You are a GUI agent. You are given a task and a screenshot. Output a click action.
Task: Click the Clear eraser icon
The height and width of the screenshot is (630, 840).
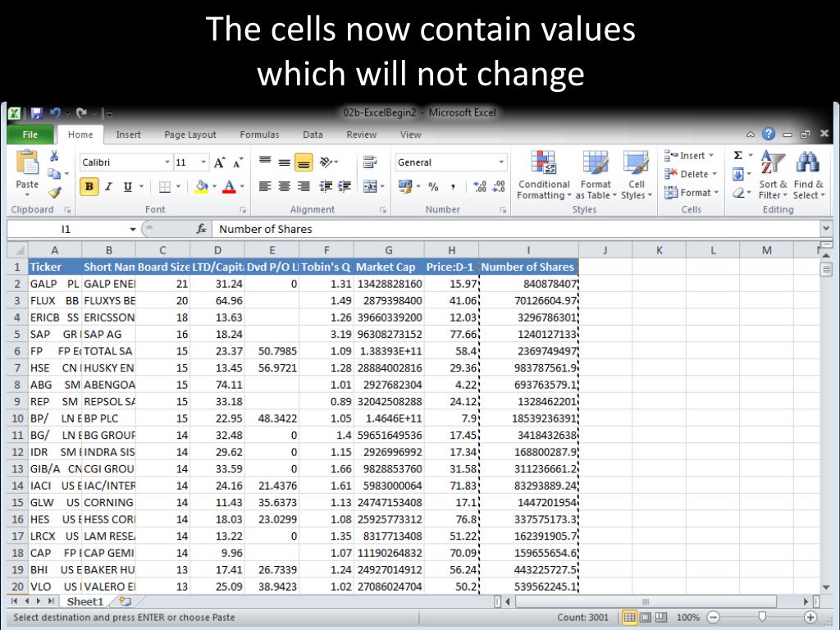[x=738, y=193]
